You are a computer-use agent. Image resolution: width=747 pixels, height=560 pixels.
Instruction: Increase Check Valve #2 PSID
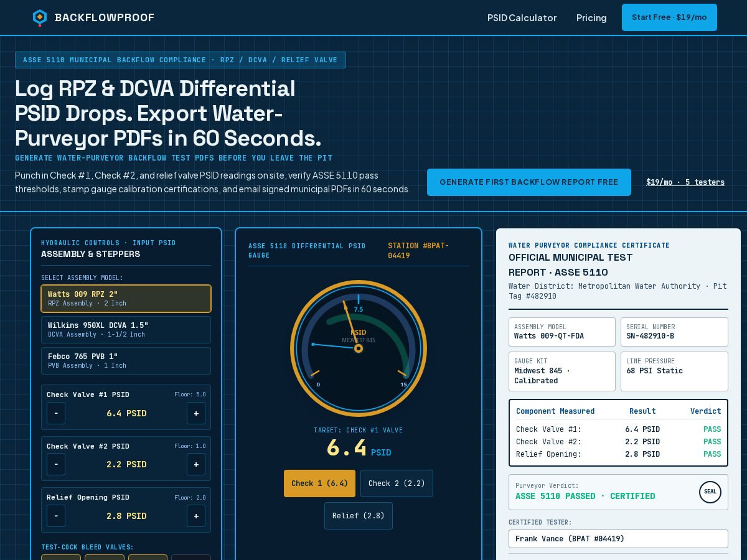click(196, 464)
